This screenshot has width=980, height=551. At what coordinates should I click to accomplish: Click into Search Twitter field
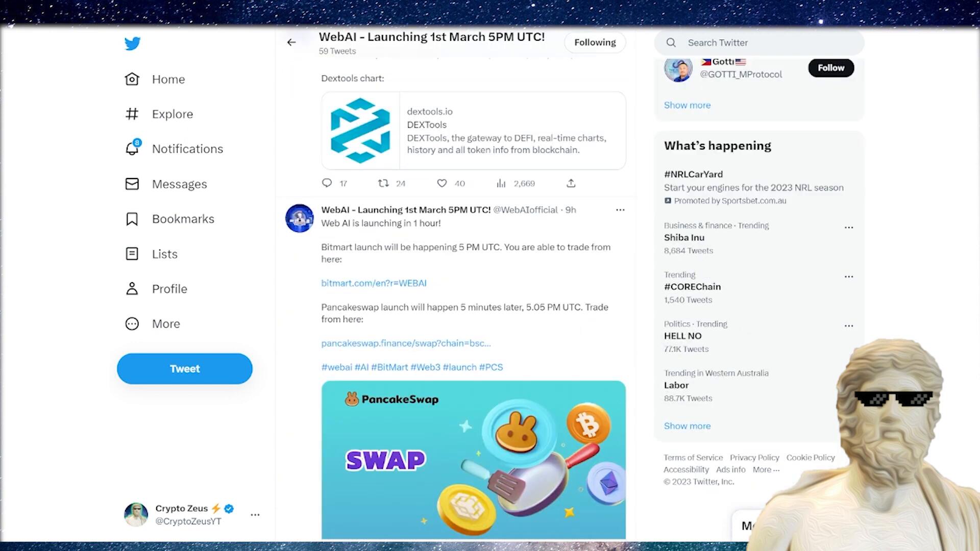[766, 43]
